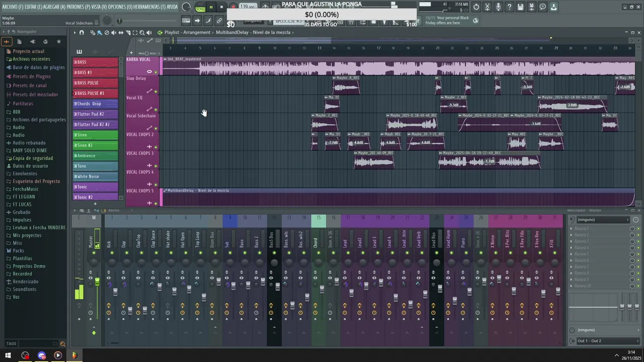Open mixer input (ninguno) dropdown at top
This screenshot has width=644, height=362.
[603, 220]
